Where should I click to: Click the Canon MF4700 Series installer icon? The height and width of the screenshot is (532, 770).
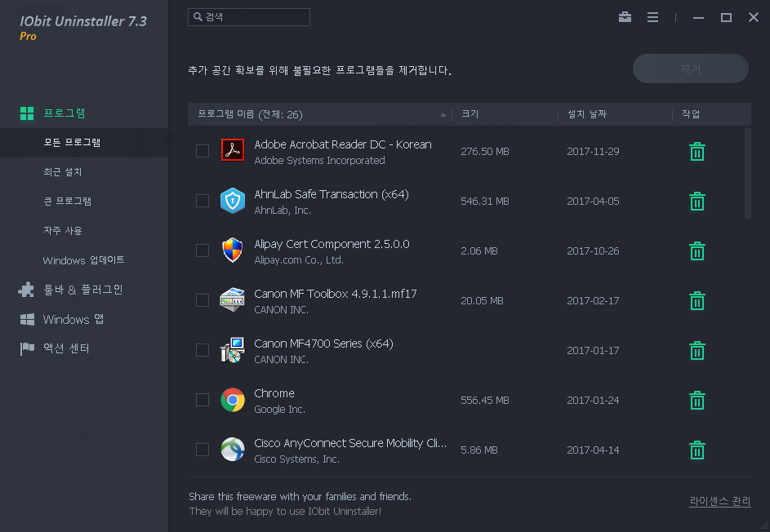(232, 350)
